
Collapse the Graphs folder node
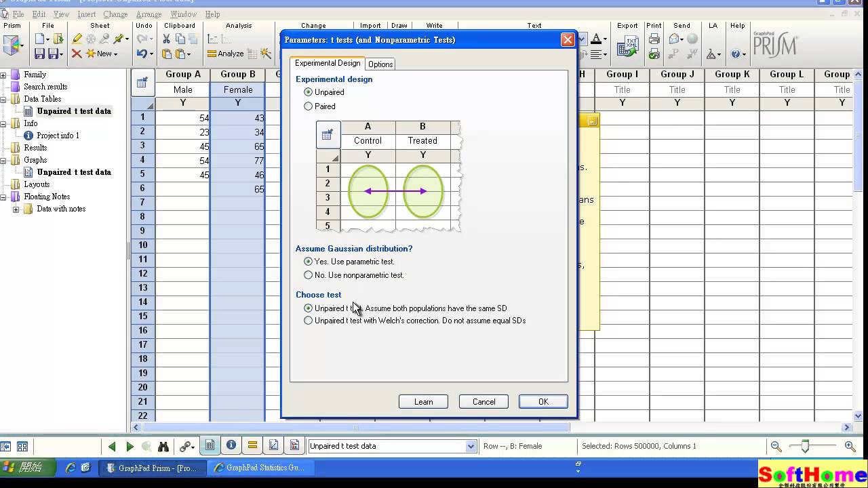tap(3, 161)
